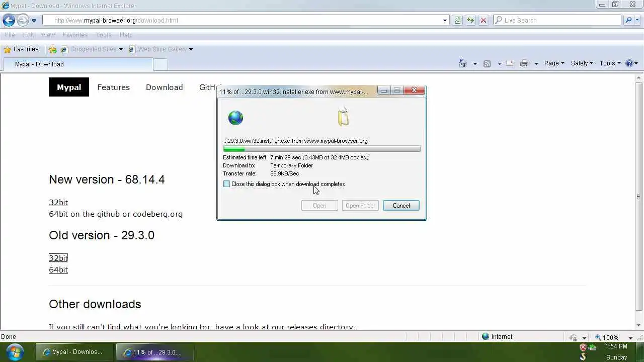The width and height of the screenshot is (644, 362).
Task: Open the Download page link
Action: pyautogui.click(x=164, y=87)
